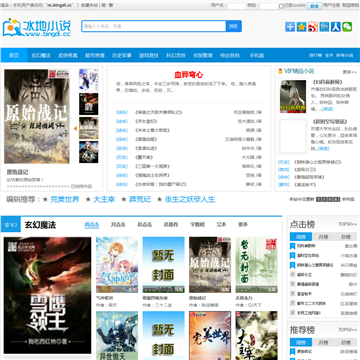Viewport: 360px width, 360px height.
Task: Share to Sina Weibo icon
Action: [x=313, y=27]
